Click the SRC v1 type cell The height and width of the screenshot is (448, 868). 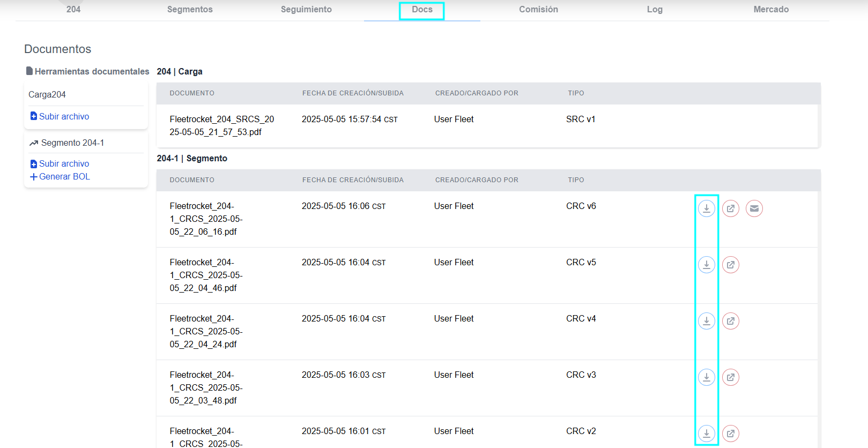pyautogui.click(x=581, y=119)
